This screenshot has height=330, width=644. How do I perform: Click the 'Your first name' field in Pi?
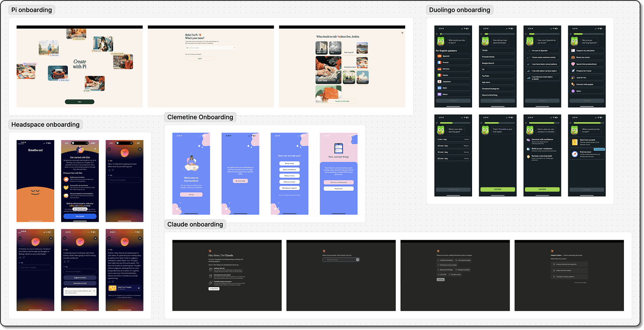point(211,48)
